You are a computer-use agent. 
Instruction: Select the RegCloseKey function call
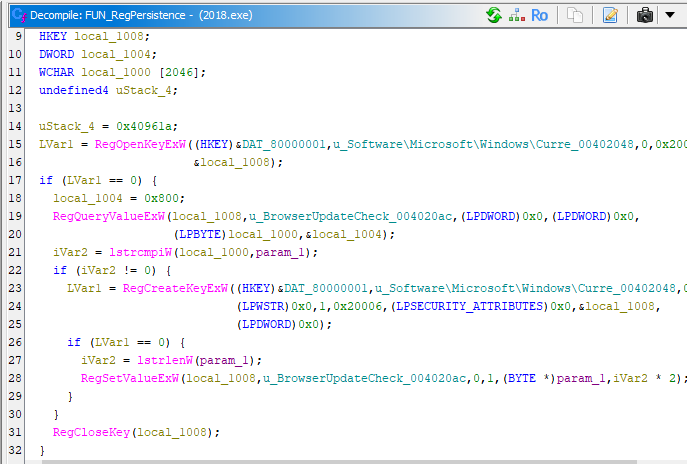point(92,431)
